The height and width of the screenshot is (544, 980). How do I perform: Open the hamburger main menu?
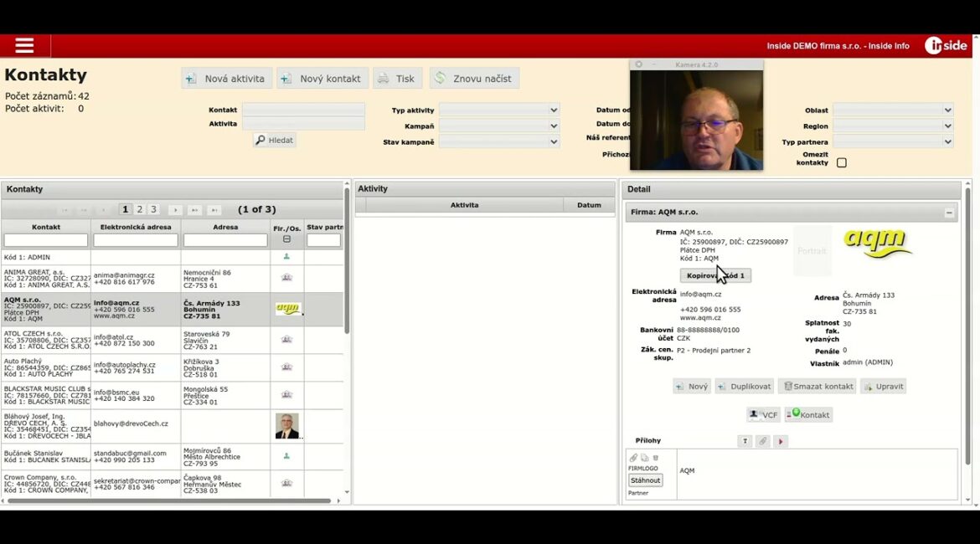24,46
